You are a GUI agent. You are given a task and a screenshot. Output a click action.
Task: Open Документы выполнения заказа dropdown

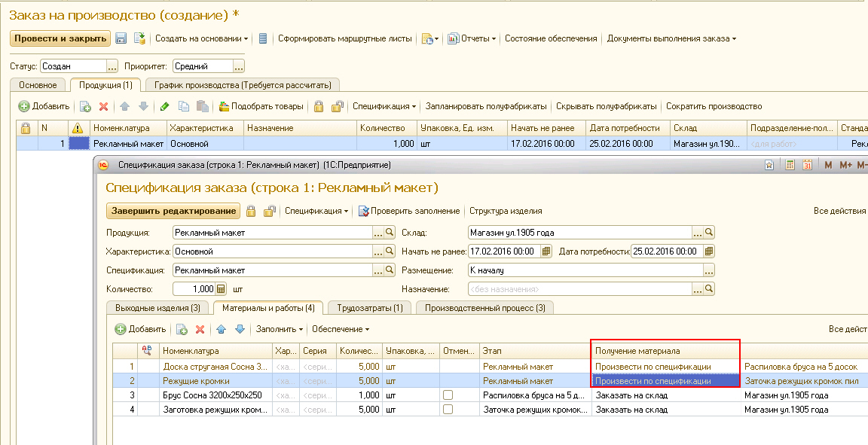[671, 38]
